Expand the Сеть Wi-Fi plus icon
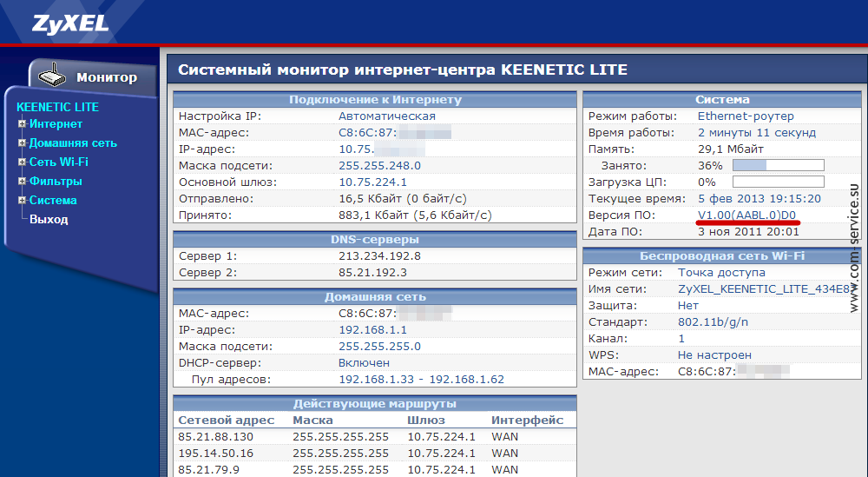 [x=22, y=162]
